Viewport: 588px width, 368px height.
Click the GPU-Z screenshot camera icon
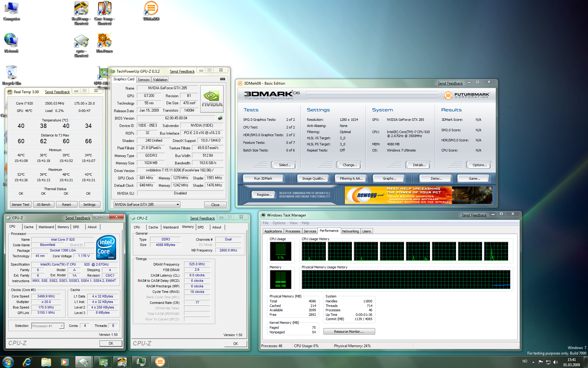tap(223, 79)
